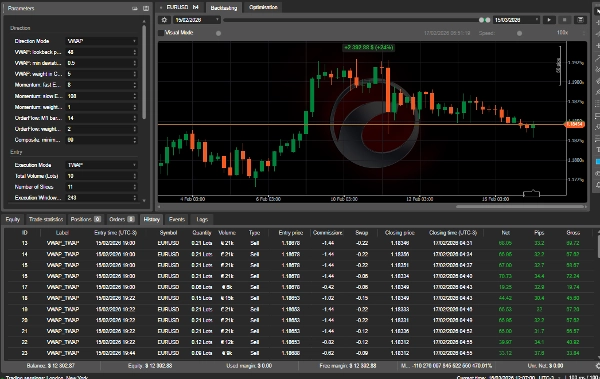Click the Momentum slow EMA stepper
The width and height of the screenshot is (600, 379).
coord(135,96)
